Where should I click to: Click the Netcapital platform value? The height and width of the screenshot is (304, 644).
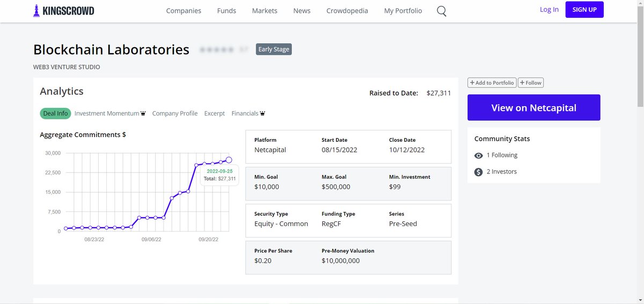(270, 150)
